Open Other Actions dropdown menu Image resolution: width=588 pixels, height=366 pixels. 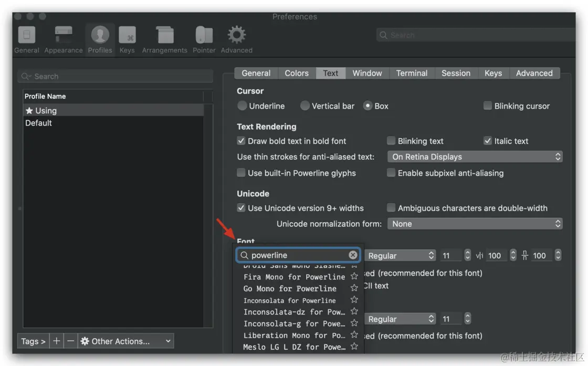(x=125, y=341)
